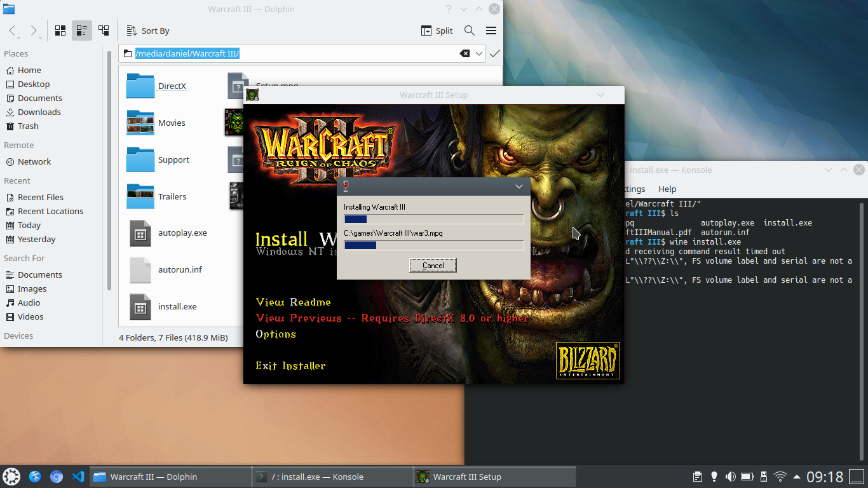This screenshot has height=488, width=868.
Task: Cancel the Warcraft III installation
Action: (x=433, y=265)
